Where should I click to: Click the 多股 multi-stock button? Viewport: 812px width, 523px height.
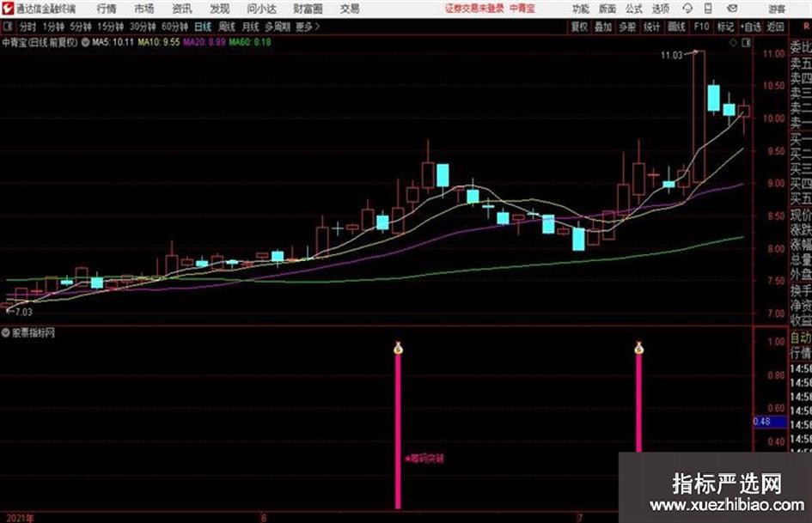pyautogui.click(x=627, y=27)
